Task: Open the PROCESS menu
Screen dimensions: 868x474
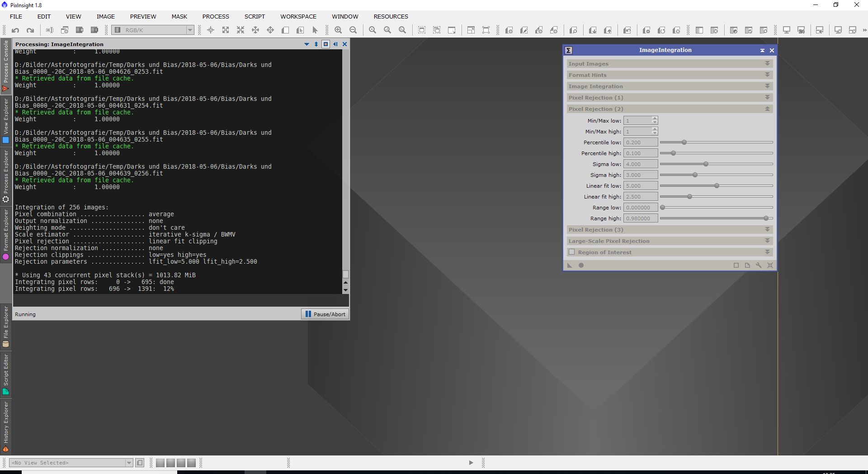Action: (216, 16)
